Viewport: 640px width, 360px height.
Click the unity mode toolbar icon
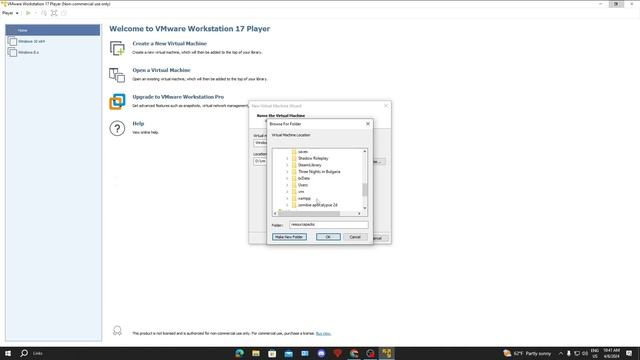(64, 13)
